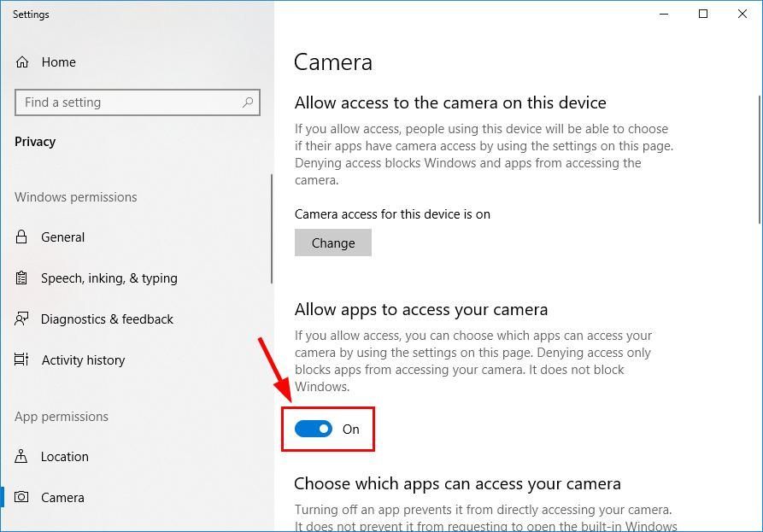Click the sidebar vertical scrollbar
The height and width of the screenshot is (532, 763).
click(x=272, y=228)
